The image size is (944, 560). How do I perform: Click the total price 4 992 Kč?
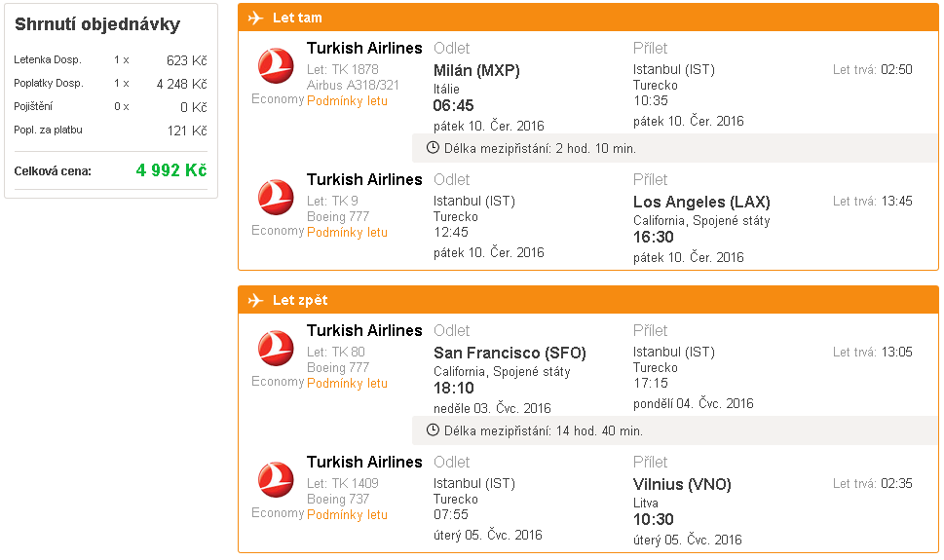pos(171,170)
